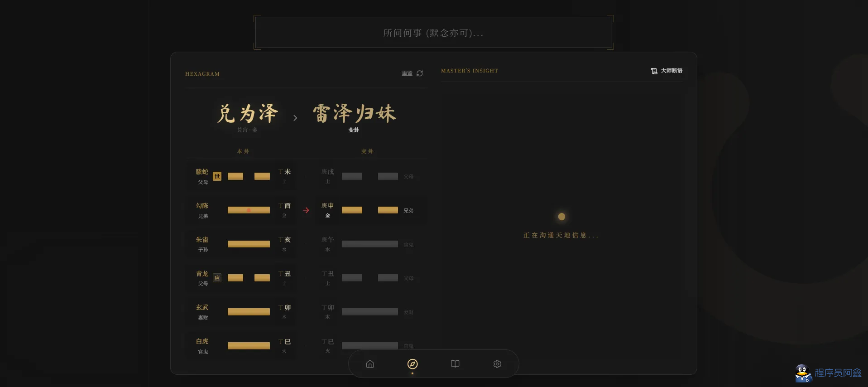This screenshot has width=868, height=387.
Task: Click the 世 badge on 螣蛇 row
Action: (217, 176)
